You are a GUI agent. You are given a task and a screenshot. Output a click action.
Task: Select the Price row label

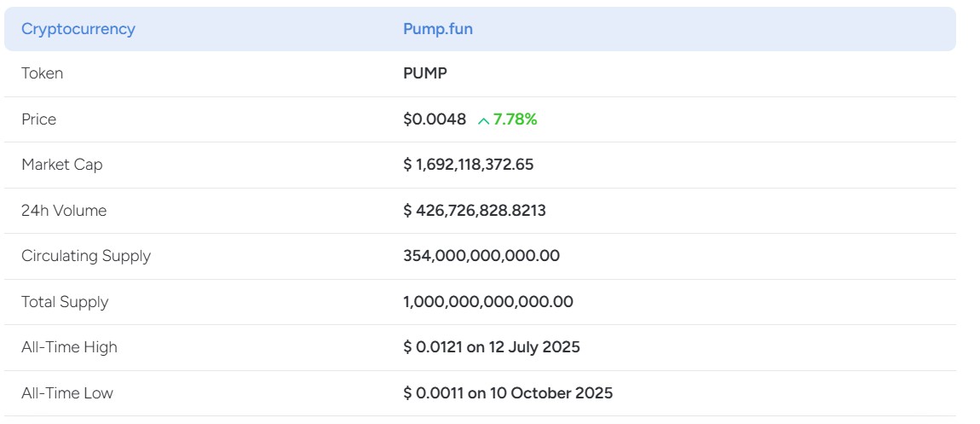(x=38, y=119)
